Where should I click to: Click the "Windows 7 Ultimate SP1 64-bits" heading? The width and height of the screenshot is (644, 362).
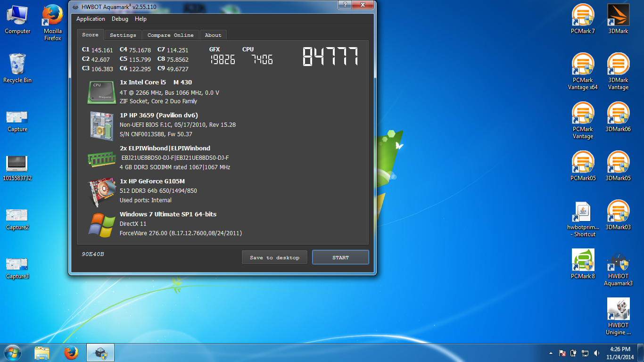(168, 214)
